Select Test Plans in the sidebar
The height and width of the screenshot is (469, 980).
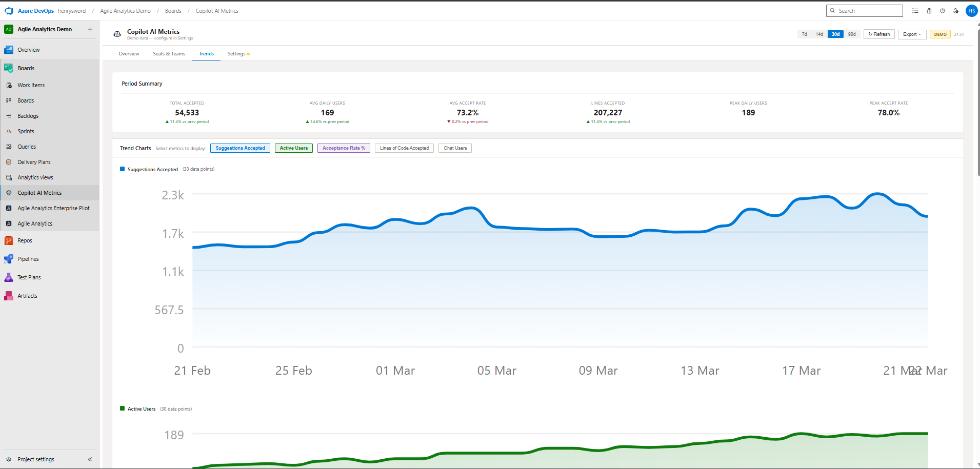point(29,277)
